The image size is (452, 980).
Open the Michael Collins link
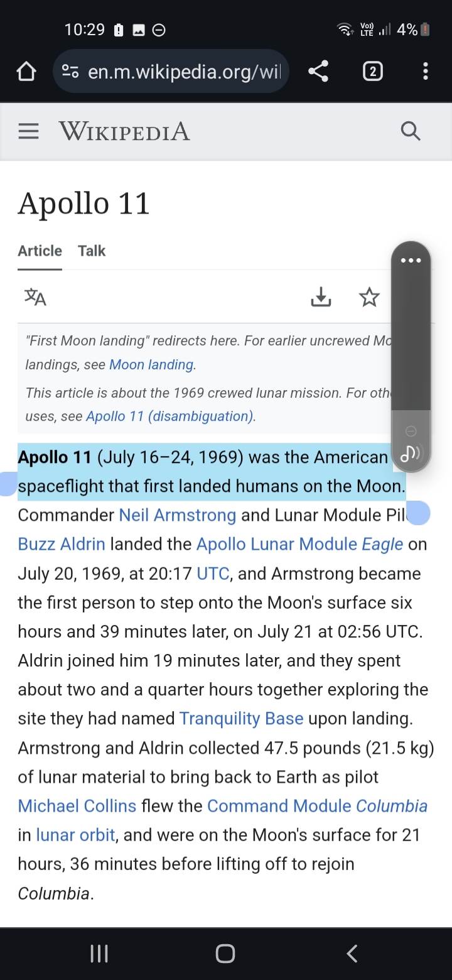(77, 805)
